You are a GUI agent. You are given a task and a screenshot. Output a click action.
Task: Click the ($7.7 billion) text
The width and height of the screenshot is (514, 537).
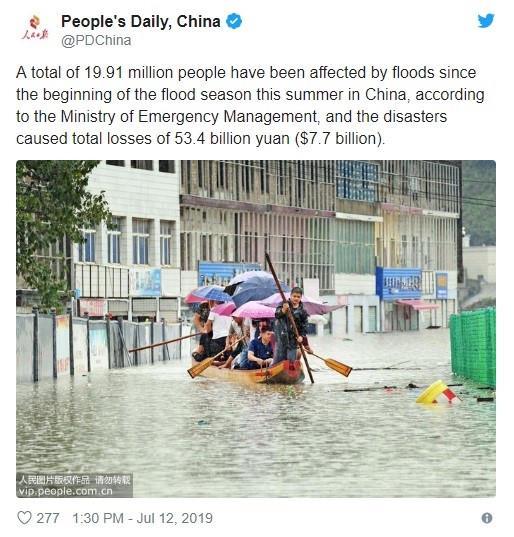(340, 139)
